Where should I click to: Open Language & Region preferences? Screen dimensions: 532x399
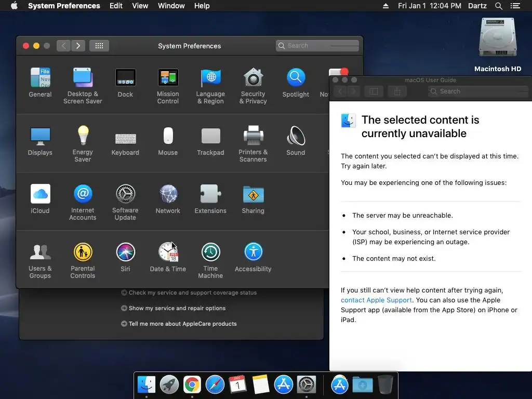tap(210, 86)
